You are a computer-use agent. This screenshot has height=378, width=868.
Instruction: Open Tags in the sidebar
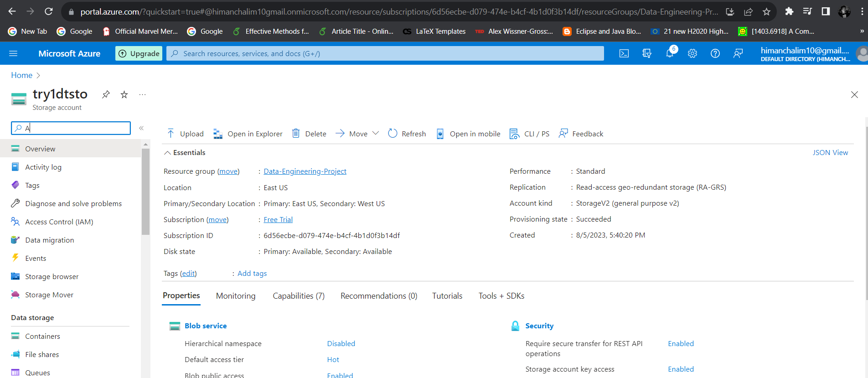(71, 185)
